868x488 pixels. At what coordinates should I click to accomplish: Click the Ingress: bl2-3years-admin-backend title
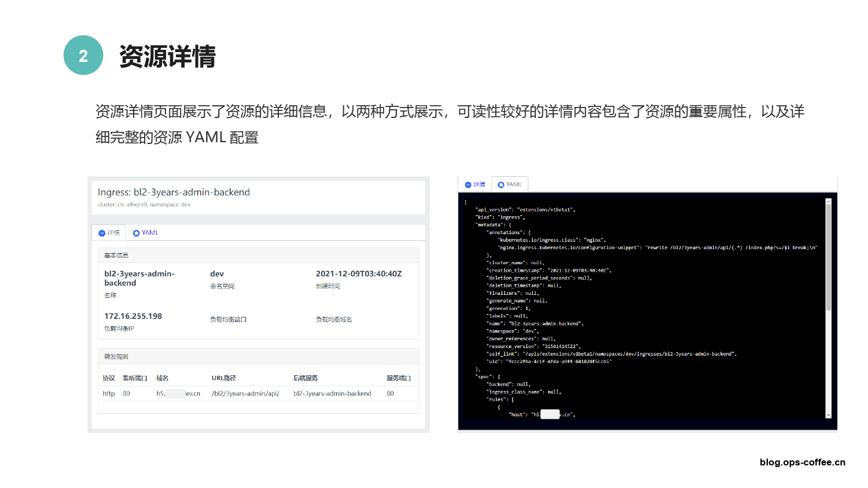click(x=174, y=192)
